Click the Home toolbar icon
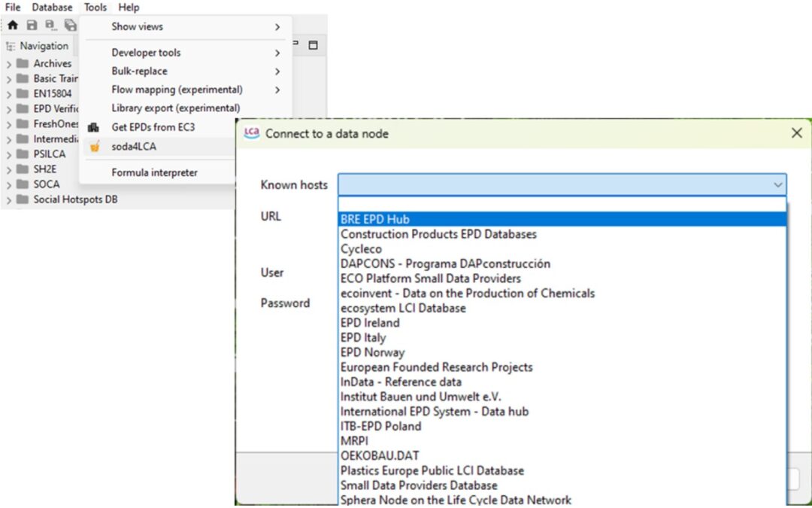Viewport: 812px width, 508px height. (12, 26)
